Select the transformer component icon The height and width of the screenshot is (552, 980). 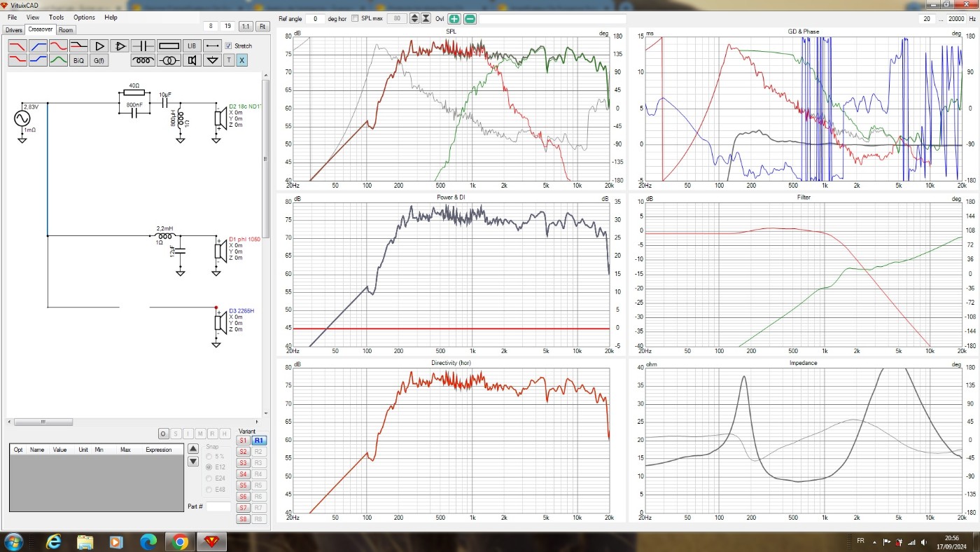coord(169,60)
